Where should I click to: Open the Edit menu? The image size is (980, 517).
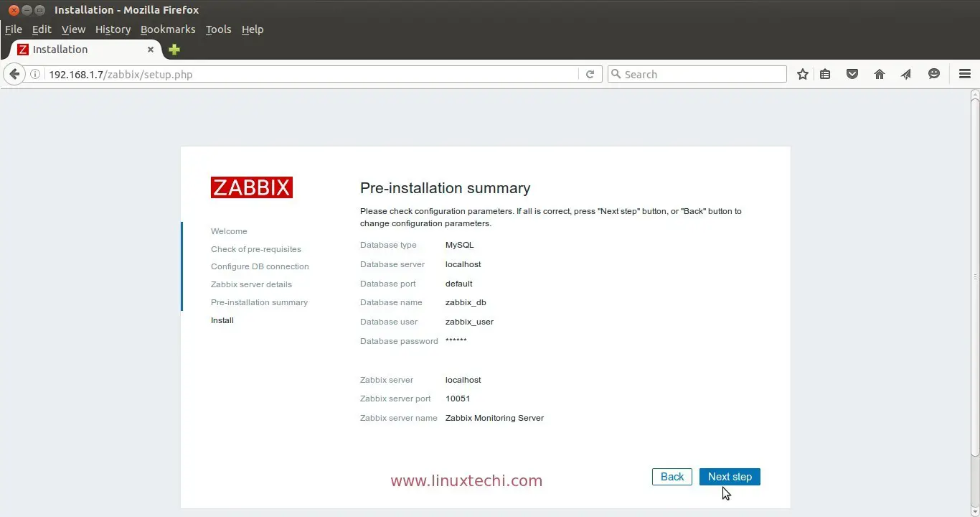pyautogui.click(x=42, y=29)
